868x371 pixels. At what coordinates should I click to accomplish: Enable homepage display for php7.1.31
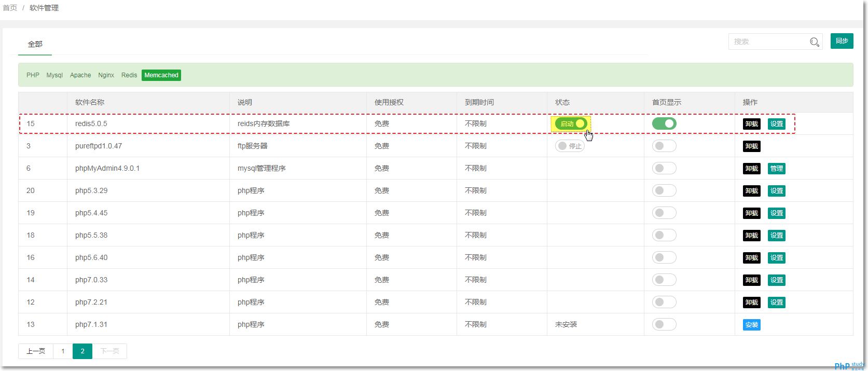(x=664, y=324)
